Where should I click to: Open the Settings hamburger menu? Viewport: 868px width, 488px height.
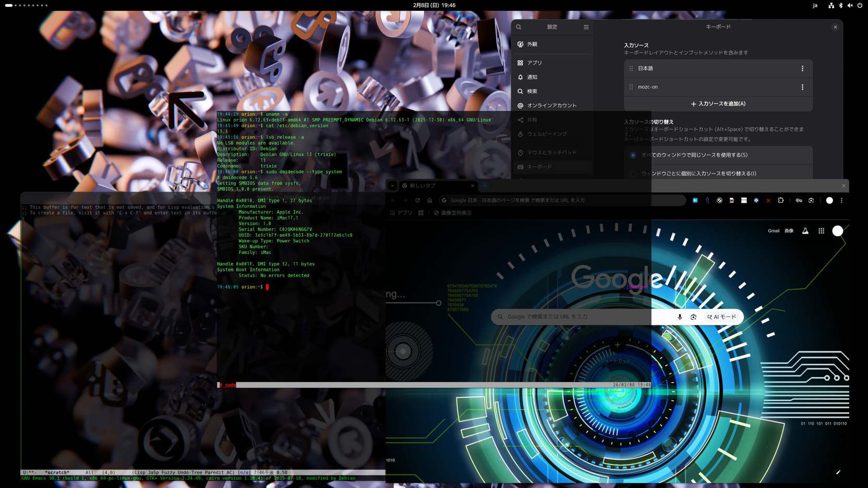[586, 27]
